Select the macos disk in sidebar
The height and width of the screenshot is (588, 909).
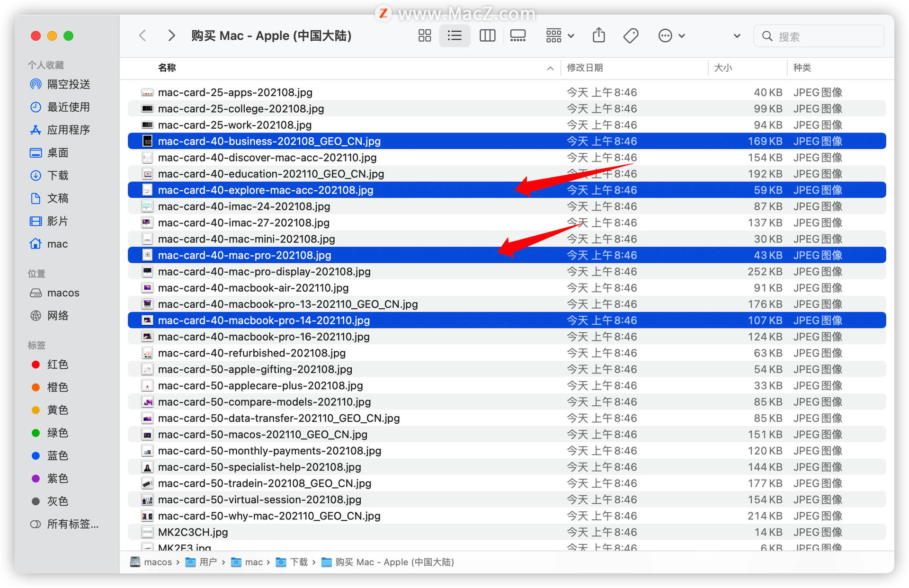pyautogui.click(x=54, y=293)
